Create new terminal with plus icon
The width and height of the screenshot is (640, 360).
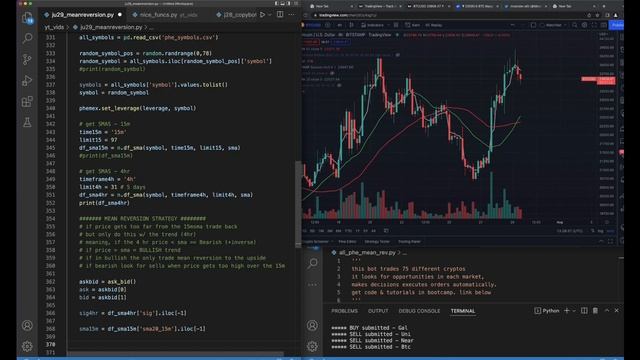[567, 311]
